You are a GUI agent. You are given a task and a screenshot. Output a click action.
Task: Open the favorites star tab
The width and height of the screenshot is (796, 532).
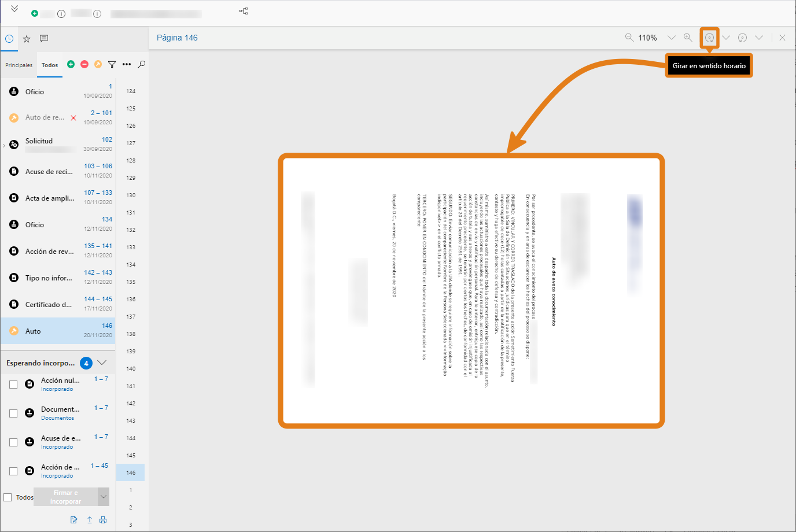point(27,39)
